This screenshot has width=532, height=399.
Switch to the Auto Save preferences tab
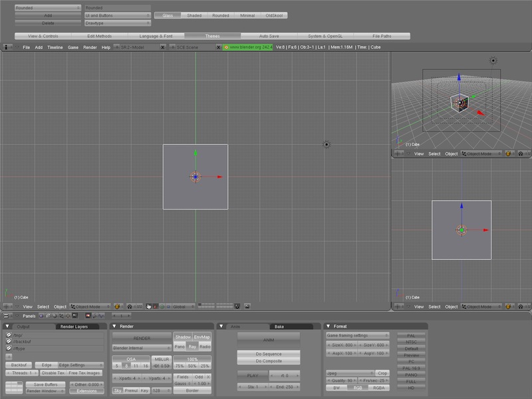269,36
